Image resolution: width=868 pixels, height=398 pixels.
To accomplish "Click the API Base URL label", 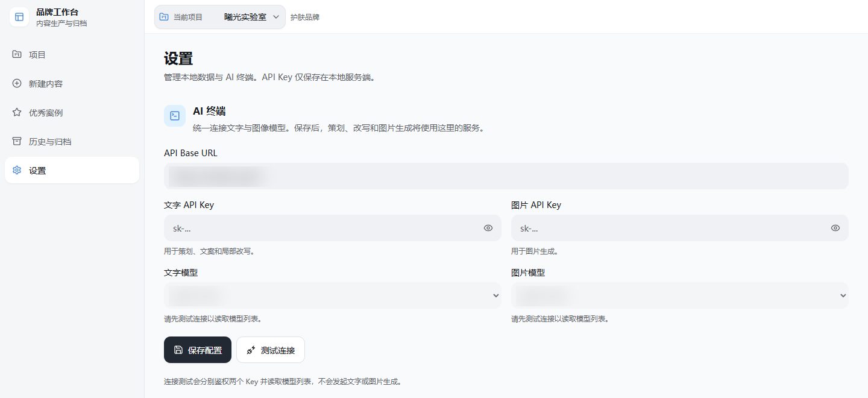I will [190, 153].
